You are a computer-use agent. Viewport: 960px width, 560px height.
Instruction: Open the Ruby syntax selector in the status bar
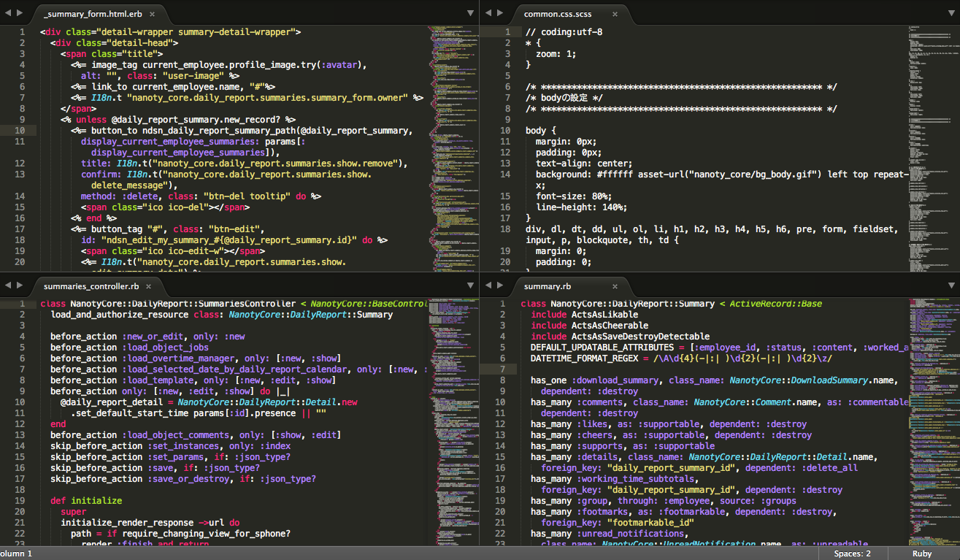coord(921,553)
